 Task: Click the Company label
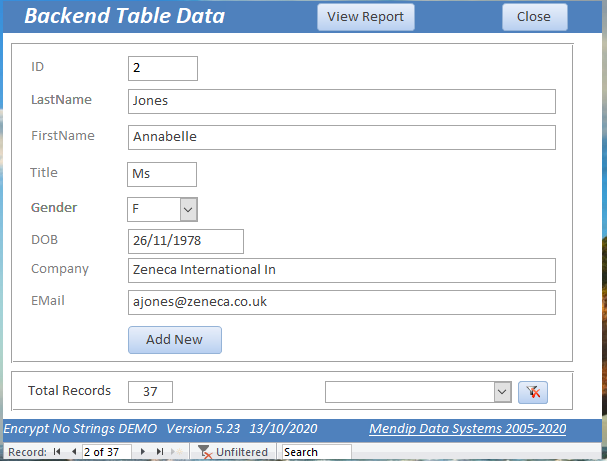point(60,269)
